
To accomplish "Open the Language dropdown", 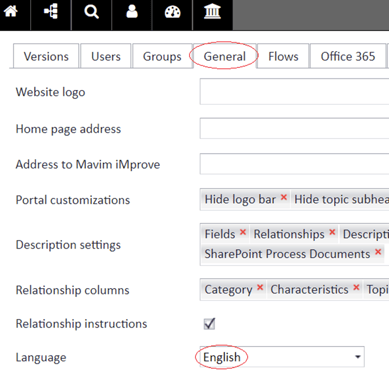I will pos(282,357).
